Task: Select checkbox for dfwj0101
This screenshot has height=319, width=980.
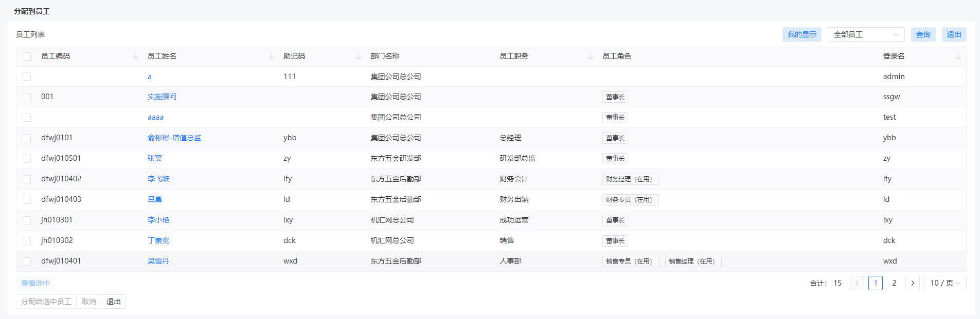Action: pyautogui.click(x=27, y=138)
